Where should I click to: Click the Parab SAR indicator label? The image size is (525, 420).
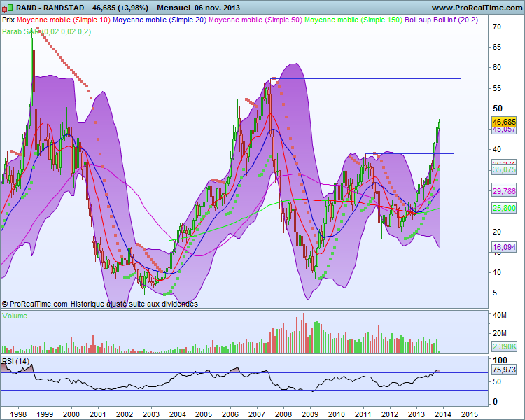pos(46,31)
